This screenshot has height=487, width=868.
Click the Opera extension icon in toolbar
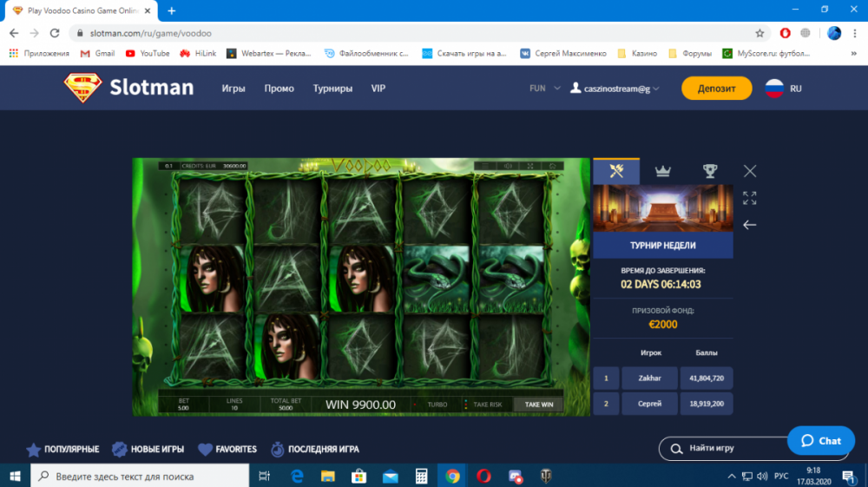click(x=785, y=33)
